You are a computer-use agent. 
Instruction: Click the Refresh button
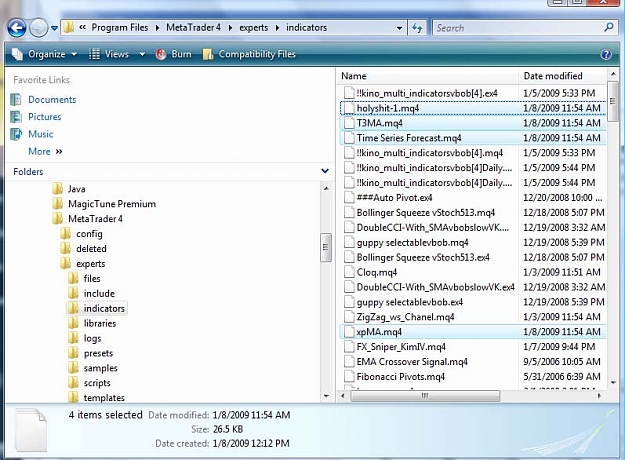(417, 28)
